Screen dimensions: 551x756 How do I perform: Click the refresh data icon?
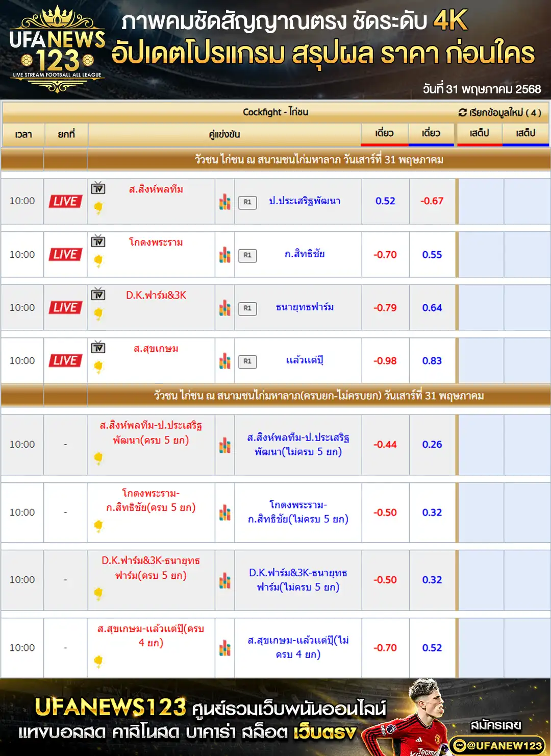pyautogui.click(x=462, y=112)
